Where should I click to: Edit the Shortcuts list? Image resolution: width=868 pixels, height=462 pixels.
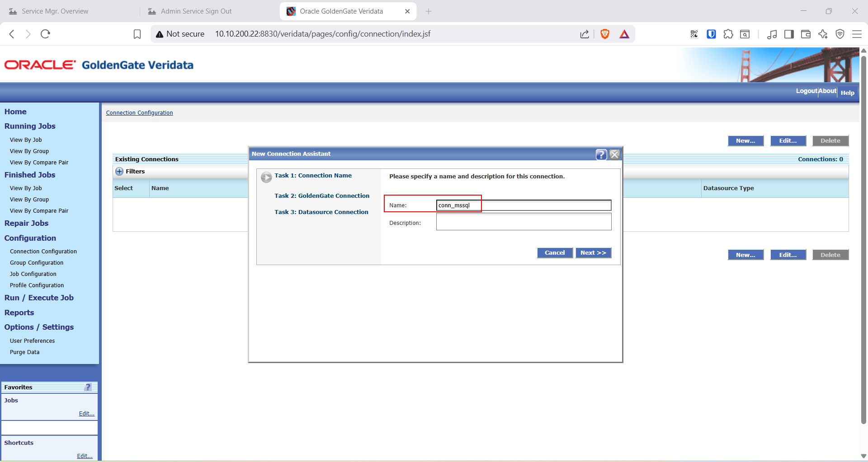pyautogui.click(x=85, y=456)
